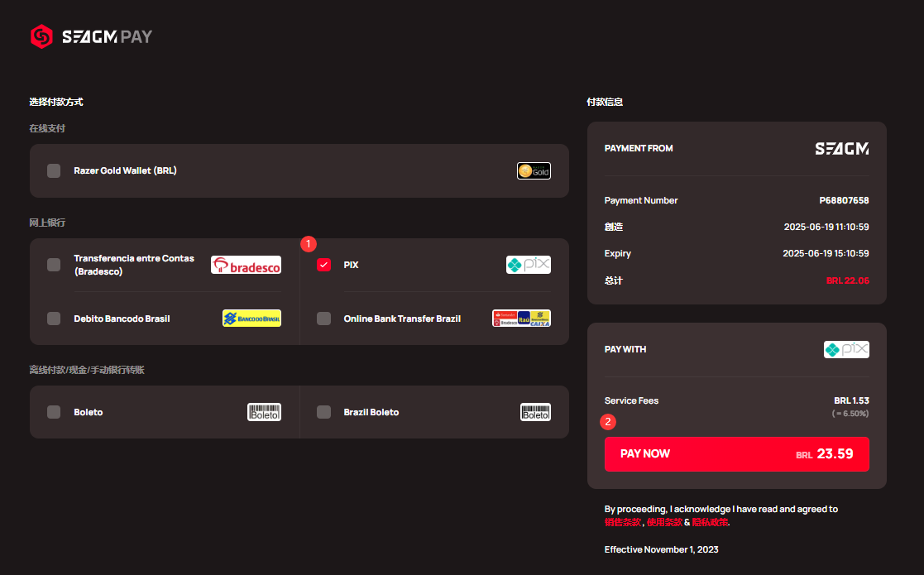Tick the checkbox for the Boleto option left of Brazil Boleto

tap(54, 412)
